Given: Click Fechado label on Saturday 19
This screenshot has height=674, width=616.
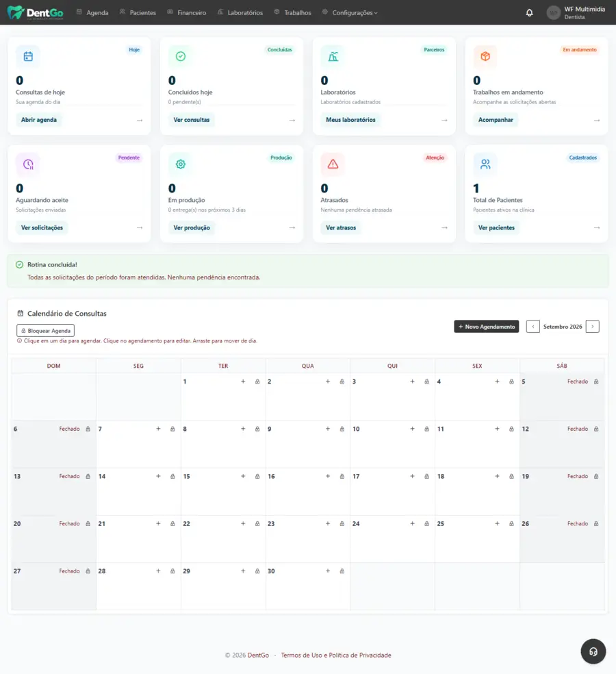Looking at the screenshot, I should pos(578,476).
